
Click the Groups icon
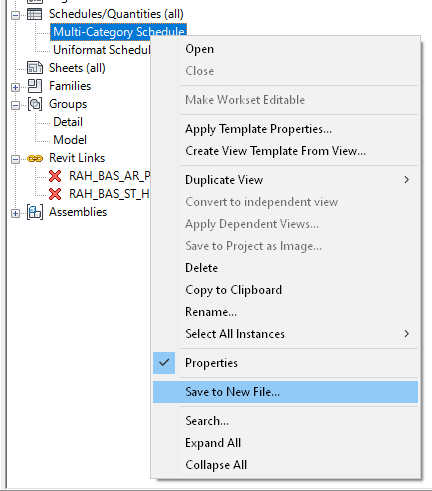[35, 104]
